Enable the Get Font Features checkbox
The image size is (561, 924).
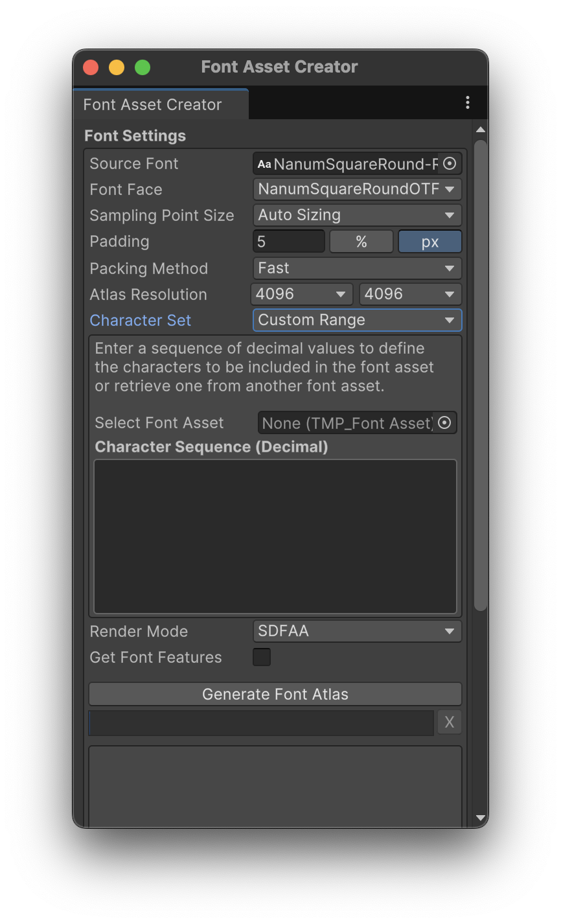coord(262,657)
